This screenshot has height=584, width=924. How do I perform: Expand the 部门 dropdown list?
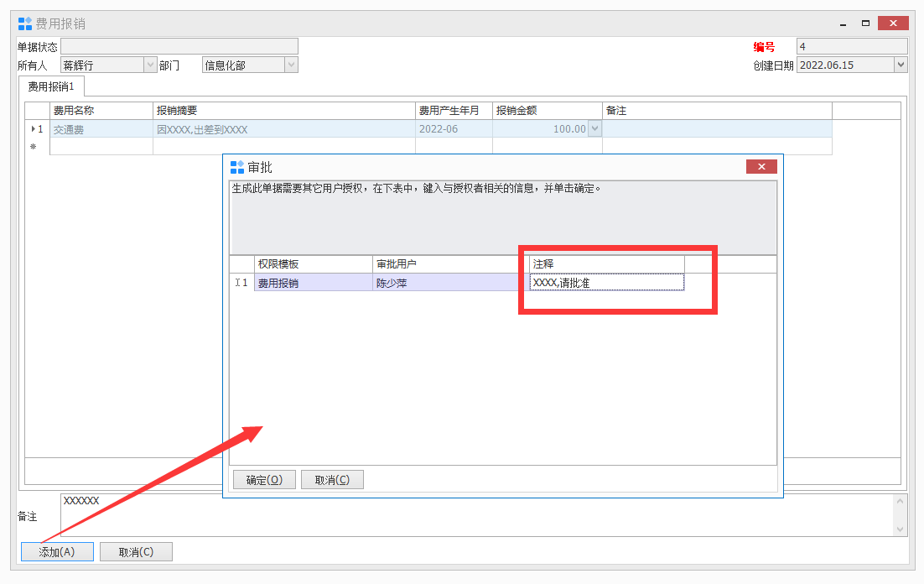pyautogui.click(x=291, y=65)
